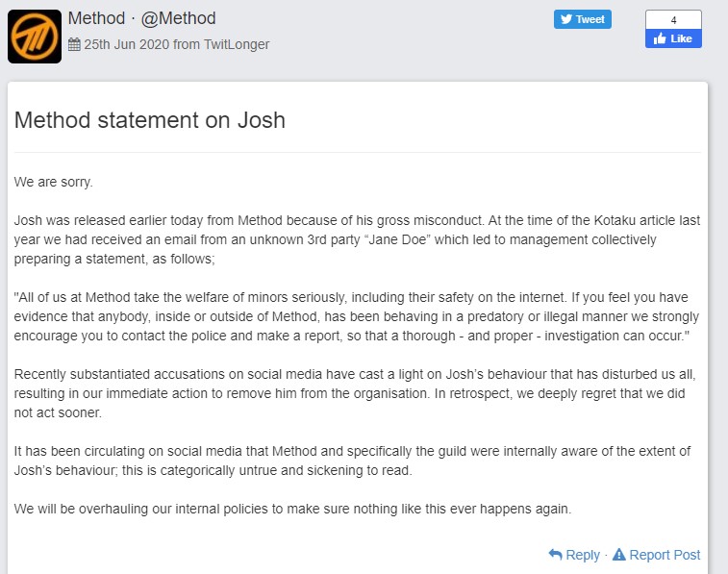Click the "25th Jun 2020 from TwitLonger" text

coord(177,44)
